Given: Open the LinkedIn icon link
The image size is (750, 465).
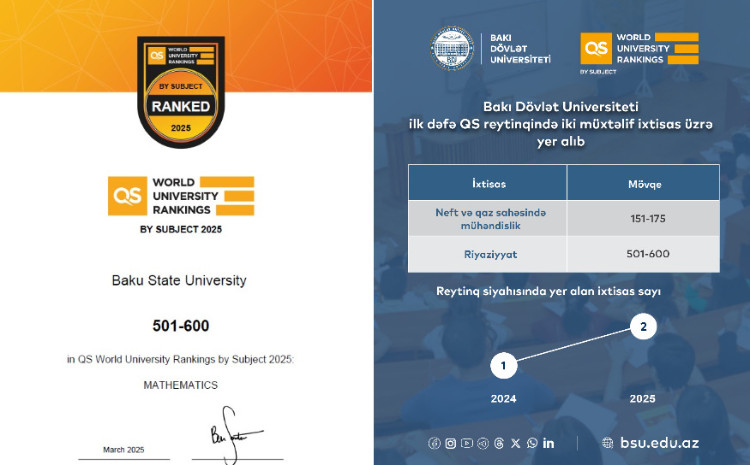Looking at the screenshot, I should pos(549,443).
